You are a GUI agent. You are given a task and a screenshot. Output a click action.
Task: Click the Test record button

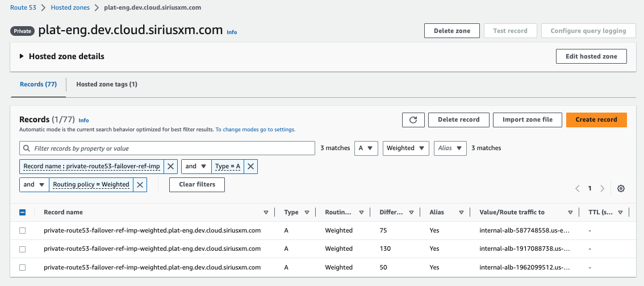point(510,31)
